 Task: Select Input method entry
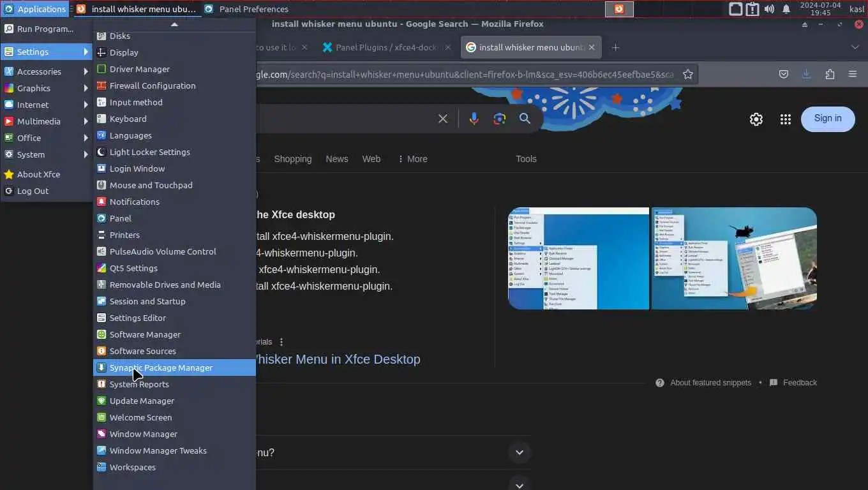pyautogui.click(x=174, y=102)
